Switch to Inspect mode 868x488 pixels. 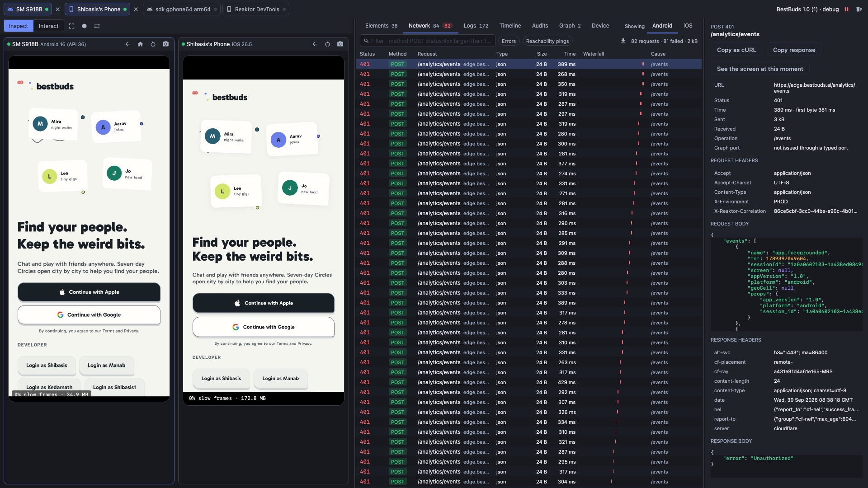point(19,26)
